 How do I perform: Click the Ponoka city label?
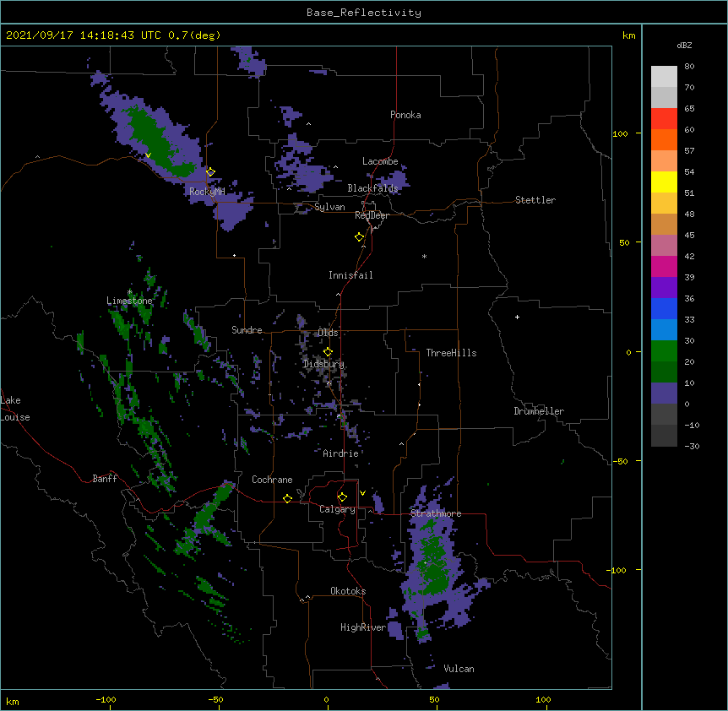click(x=405, y=115)
